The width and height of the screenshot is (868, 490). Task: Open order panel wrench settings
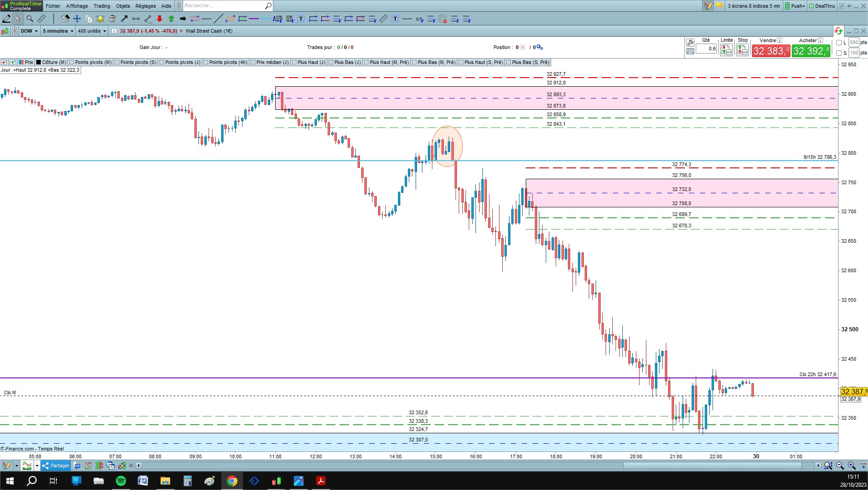pos(690,42)
